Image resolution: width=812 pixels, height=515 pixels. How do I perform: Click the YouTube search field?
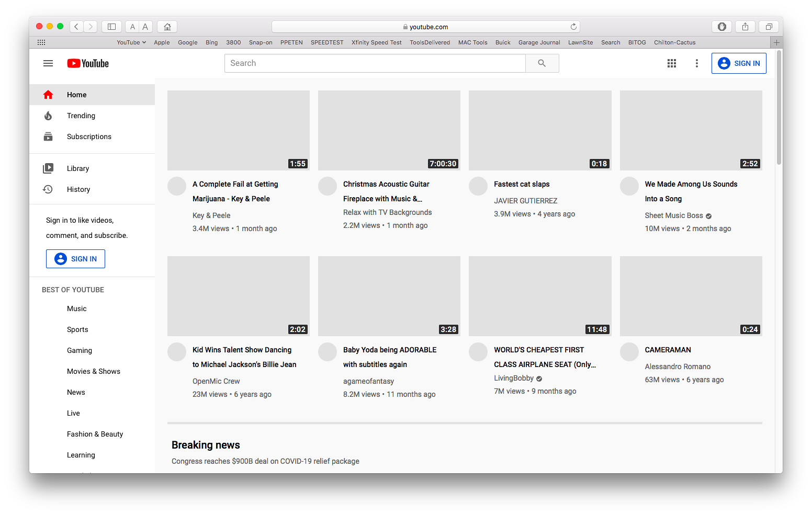coord(375,63)
